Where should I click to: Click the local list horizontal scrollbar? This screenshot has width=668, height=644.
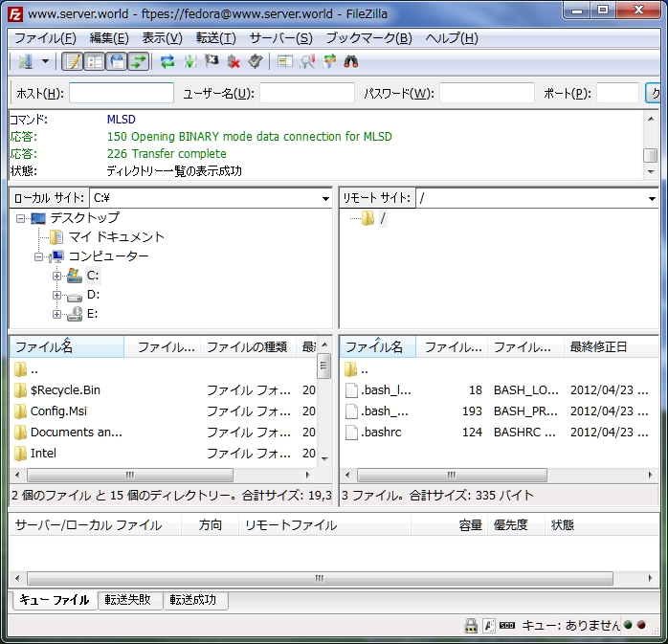coord(130,475)
